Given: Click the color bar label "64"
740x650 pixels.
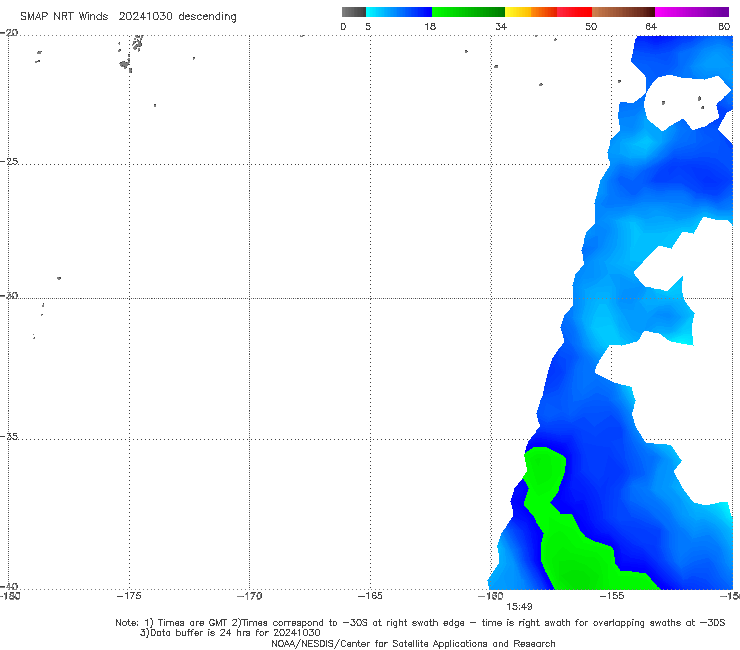Looking at the screenshot, I should point(651,26).
